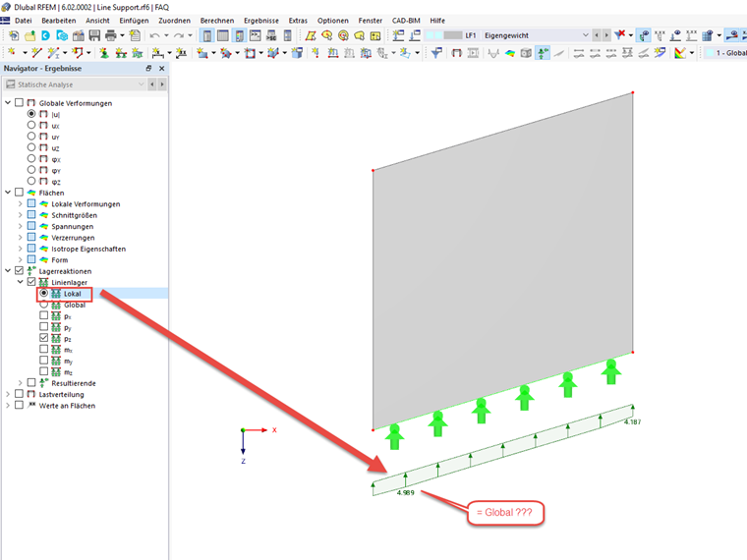Go to the next load case arrow
This screenshot has height=560, width=747.
606,35
